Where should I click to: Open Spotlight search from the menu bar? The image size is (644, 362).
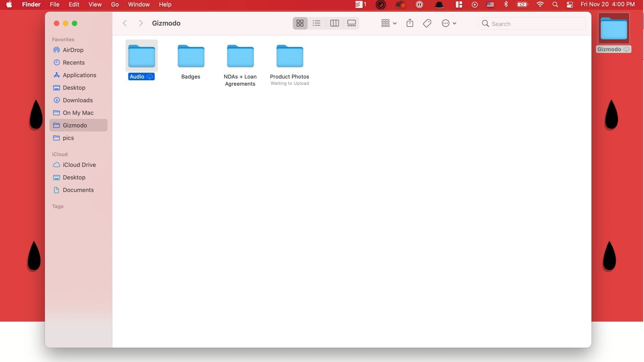click(x=555, y=5)
